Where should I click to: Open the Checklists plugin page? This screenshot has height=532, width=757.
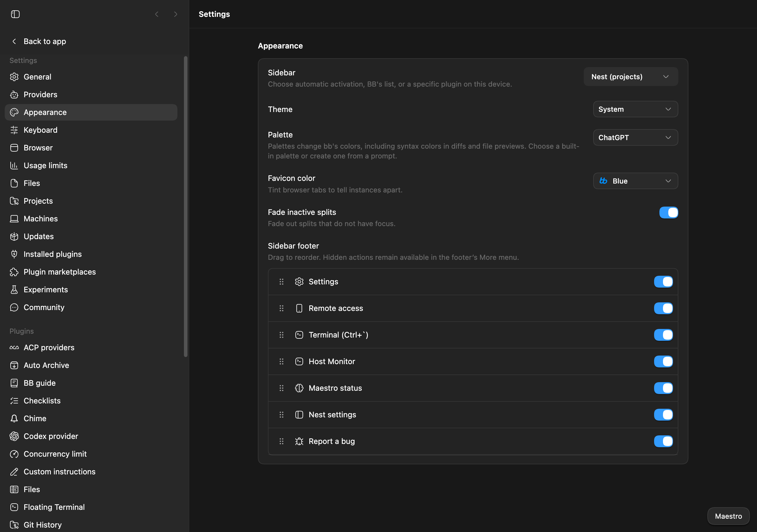tap(91, 401)
